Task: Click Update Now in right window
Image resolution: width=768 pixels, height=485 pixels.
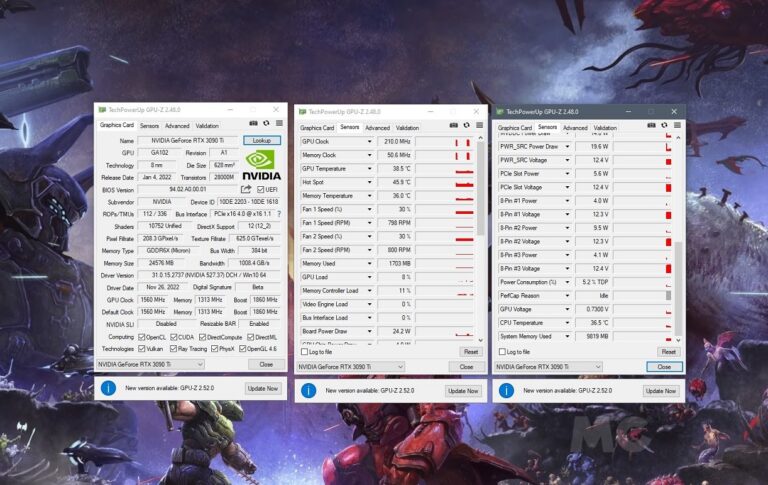Action: tap(661, 391)
